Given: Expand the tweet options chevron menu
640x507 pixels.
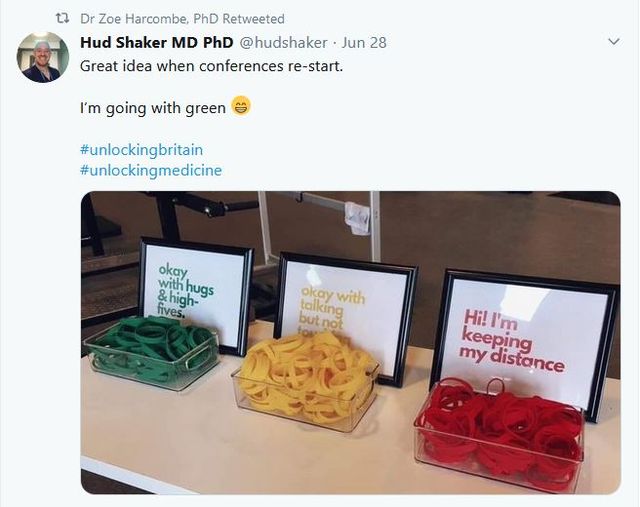Looking at the screenshot, I should click(x=613, y=42).
